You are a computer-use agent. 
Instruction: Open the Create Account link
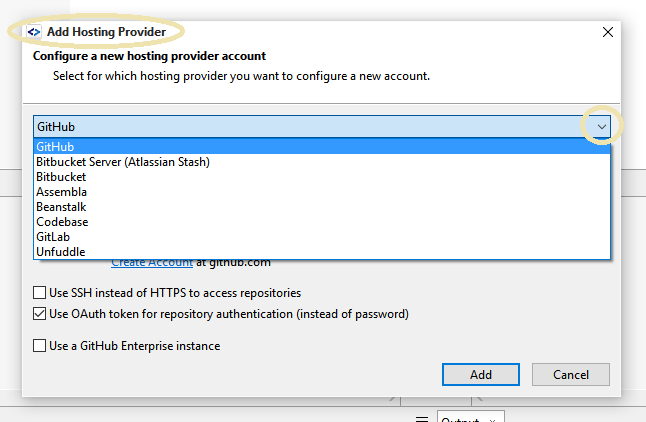[x=152, y=263]
